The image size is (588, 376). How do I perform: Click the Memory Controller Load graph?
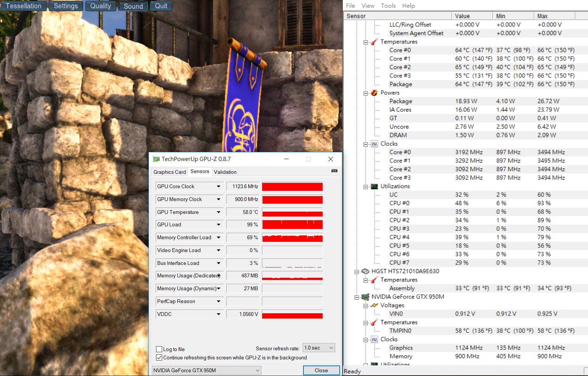(292, 238)
